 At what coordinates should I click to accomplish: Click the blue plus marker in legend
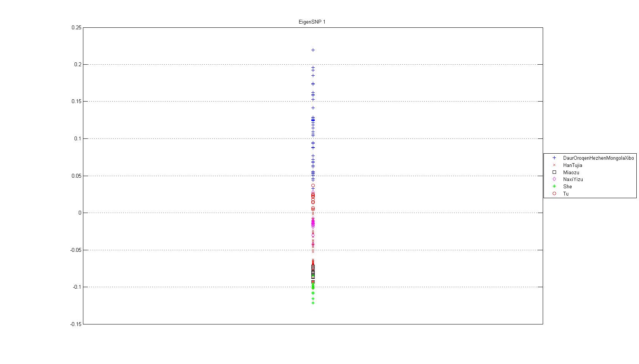[x=554, y=158]
